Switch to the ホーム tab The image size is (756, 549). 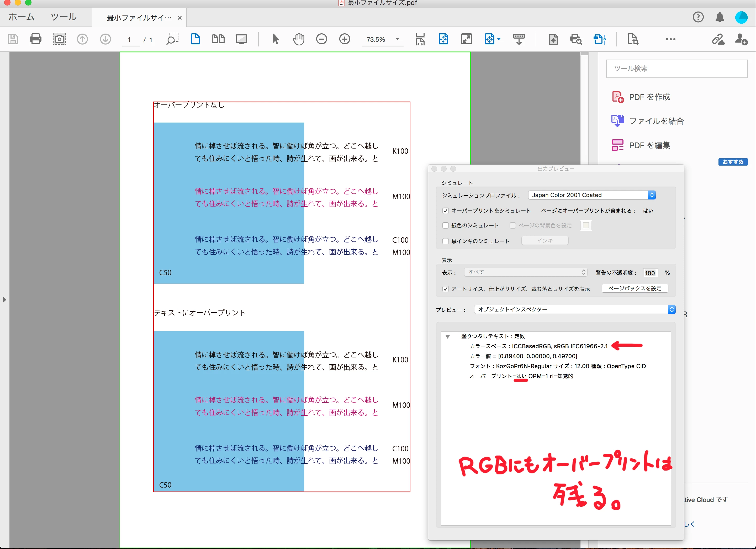[x=21, y=17]
